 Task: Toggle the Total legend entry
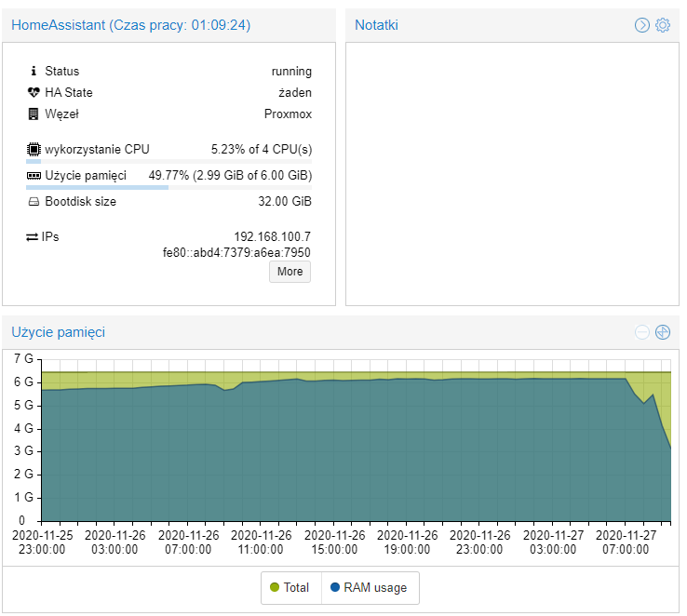click(291, 587)
